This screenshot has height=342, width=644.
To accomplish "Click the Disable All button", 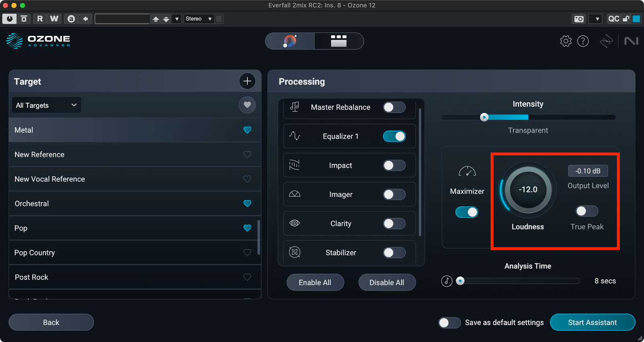I will click(x=386, y=282).
